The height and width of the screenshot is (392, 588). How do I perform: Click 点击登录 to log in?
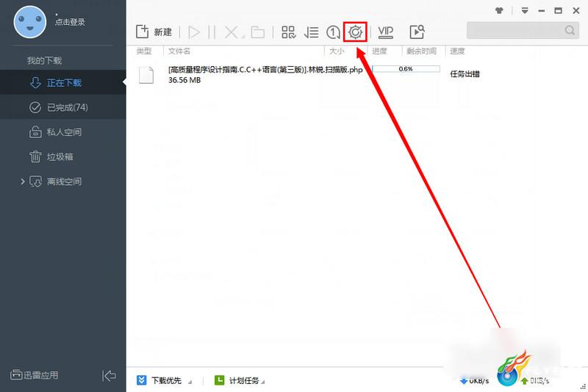70,22
